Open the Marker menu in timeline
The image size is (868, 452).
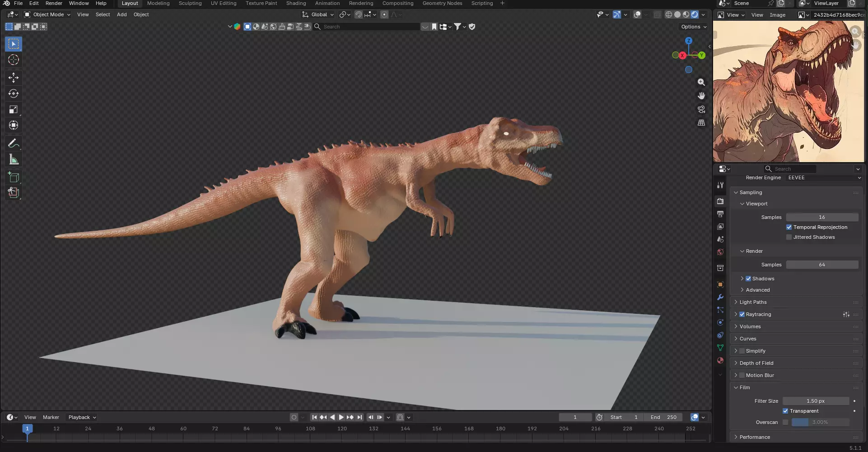pyautogui.click(x=51, y=417)
